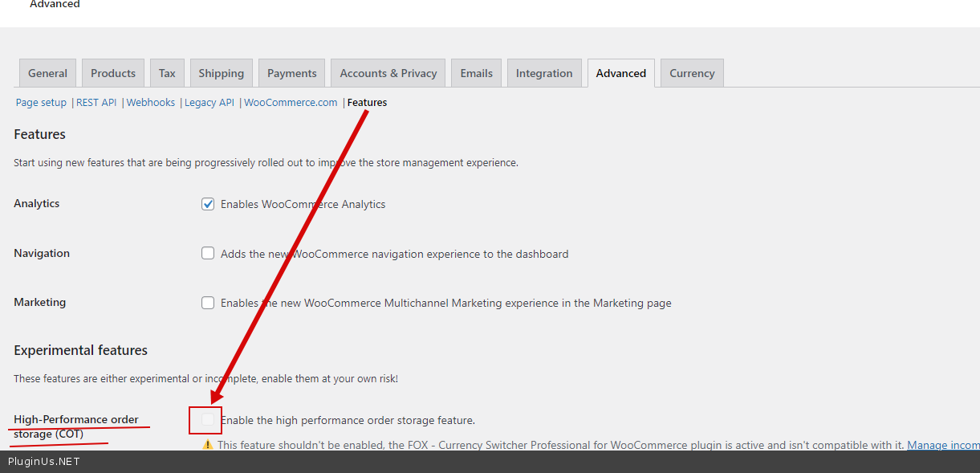980x473 pixels.
Task: Switch to the Products tab
Action: tap(113, 73)
